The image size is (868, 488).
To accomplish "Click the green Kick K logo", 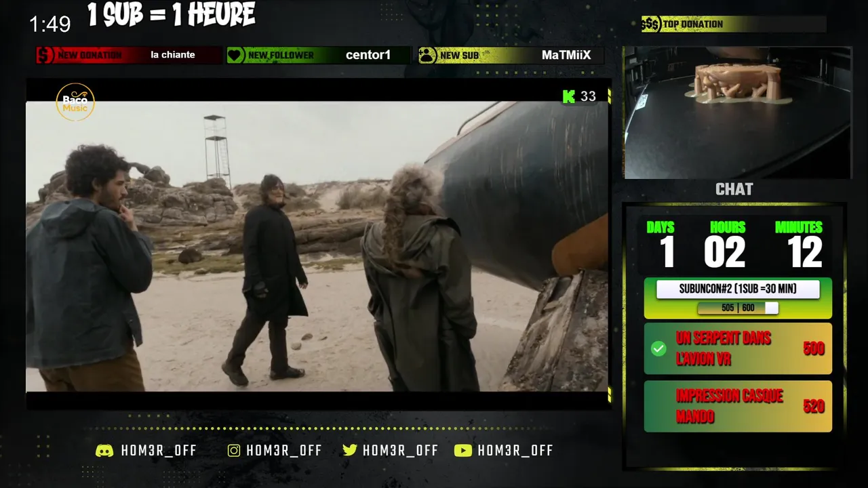I will [x=569, y=96].
